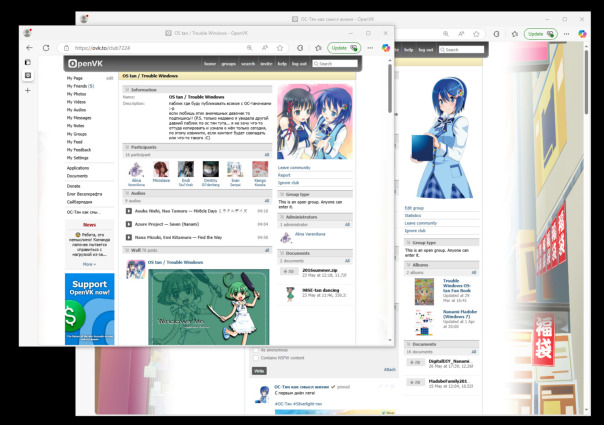This screenshot has height=425, width=604.
Task: Add a new tab with the plus icon
Action: click(x=28, y=91)
